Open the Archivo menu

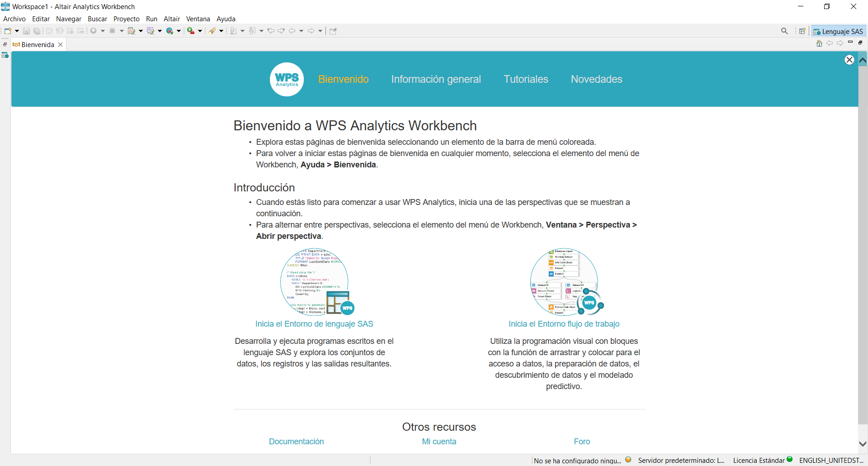pyautogui.click(x=14, y=19)
